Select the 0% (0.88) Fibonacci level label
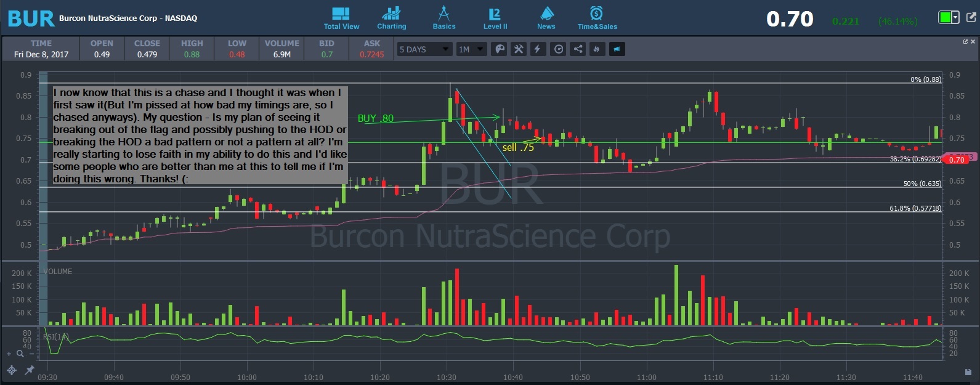This screenshot has width=980, height=385. [x=926, y=79]
